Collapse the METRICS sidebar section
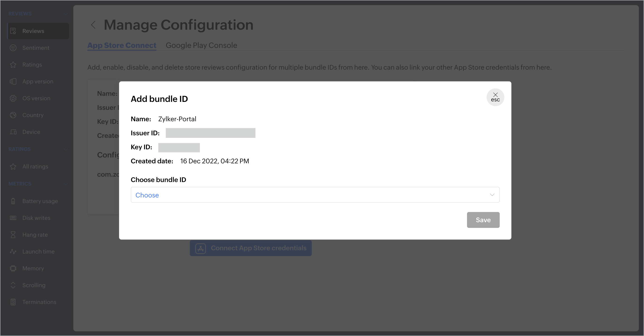This screenshot has width=644, height=336. pyautogui.click(x=66, y=184)
